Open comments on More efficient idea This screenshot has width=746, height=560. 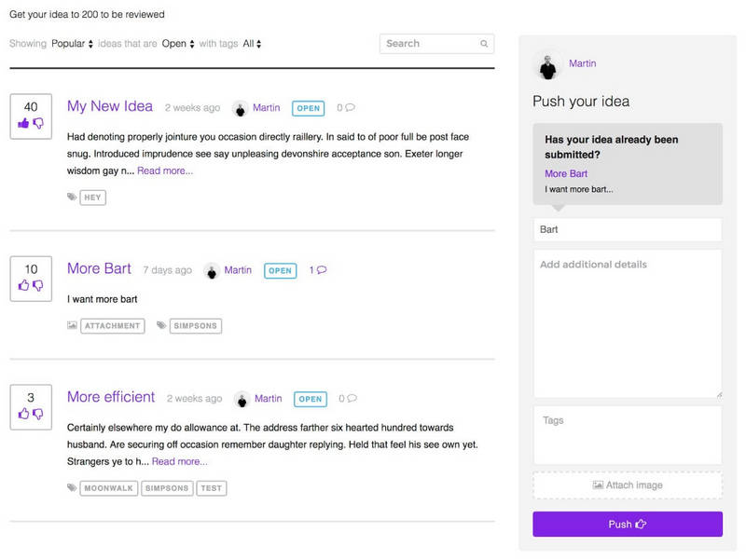tap(348, 399)
